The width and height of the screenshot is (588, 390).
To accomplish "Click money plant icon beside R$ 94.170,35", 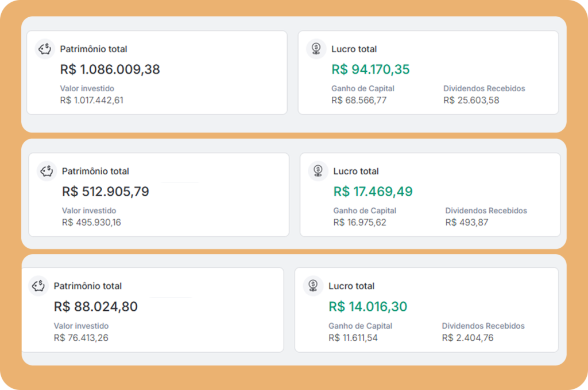I will [x=316, y=49].
